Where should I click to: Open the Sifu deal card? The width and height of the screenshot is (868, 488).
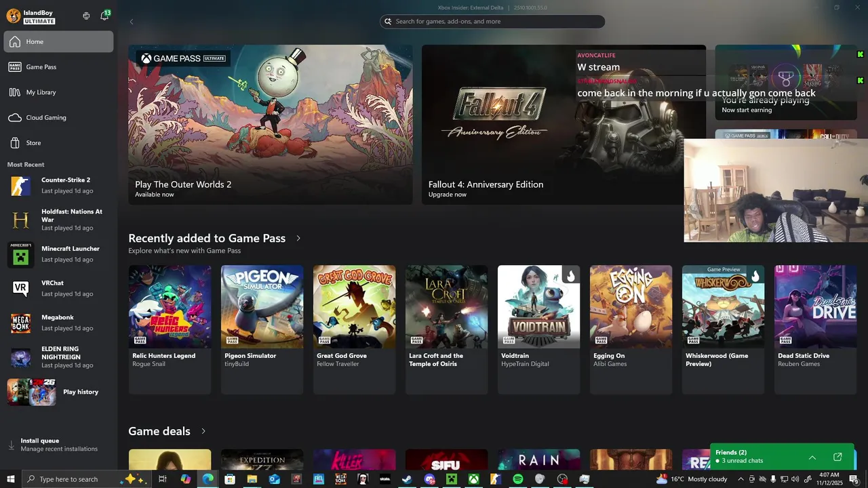point(446,460)
